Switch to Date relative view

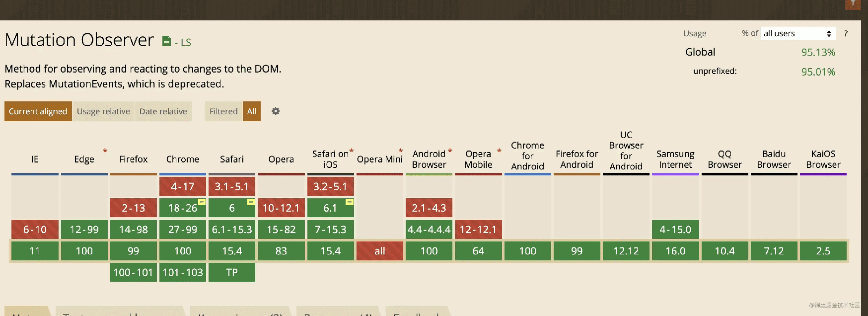(163, 111)
